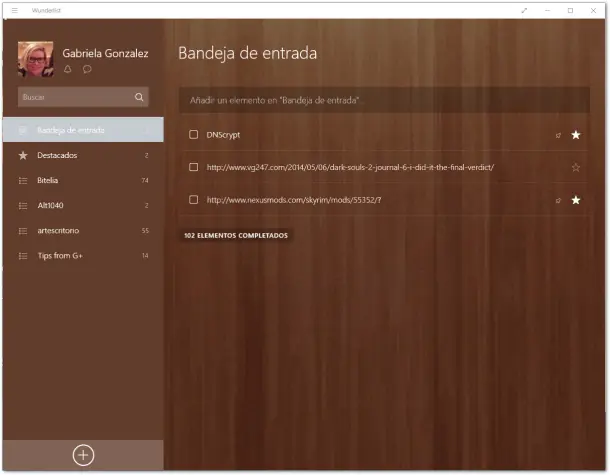Unstar the nexusmods.com skyrim task

[x=576, y=200]
